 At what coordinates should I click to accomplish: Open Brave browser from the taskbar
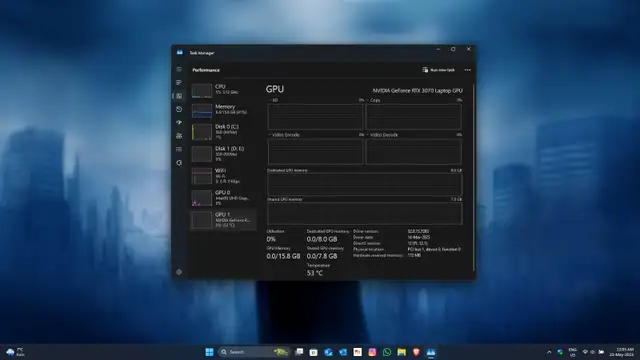(416, 352)
